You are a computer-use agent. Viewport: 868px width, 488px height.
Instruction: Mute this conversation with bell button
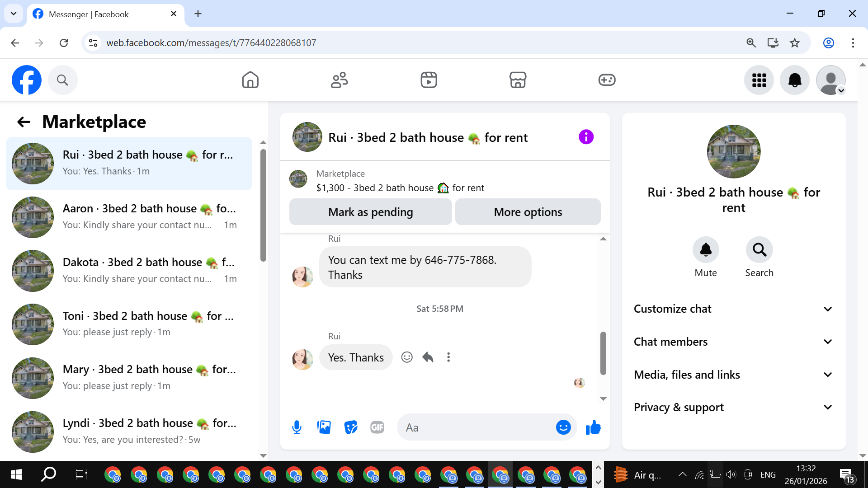[x=706, y=250]
